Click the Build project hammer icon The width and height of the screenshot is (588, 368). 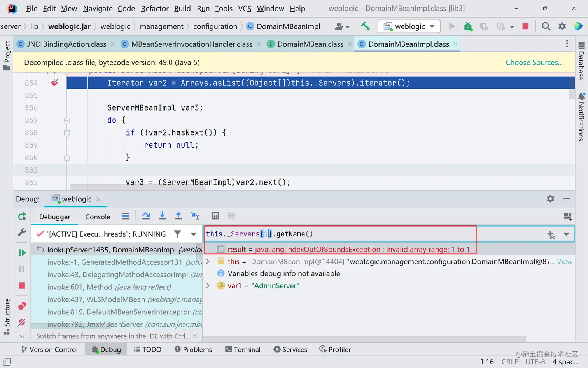[365, 26]
